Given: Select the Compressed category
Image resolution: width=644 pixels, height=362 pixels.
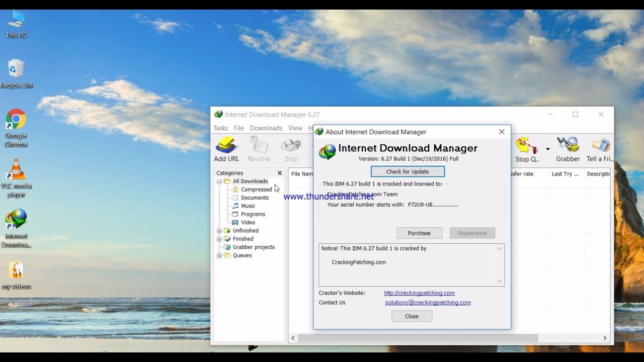Looking at the screenshot, I should 256,190.
